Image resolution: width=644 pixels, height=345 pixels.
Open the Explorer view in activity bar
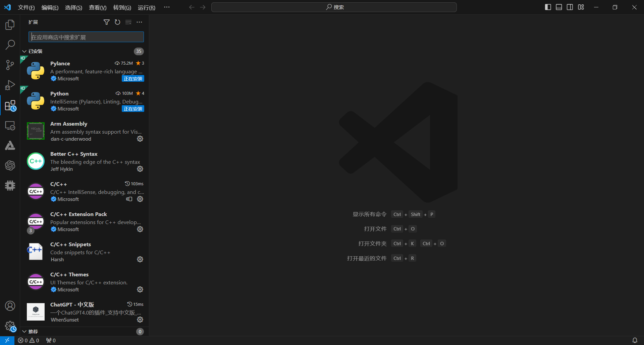coord(10,24)
